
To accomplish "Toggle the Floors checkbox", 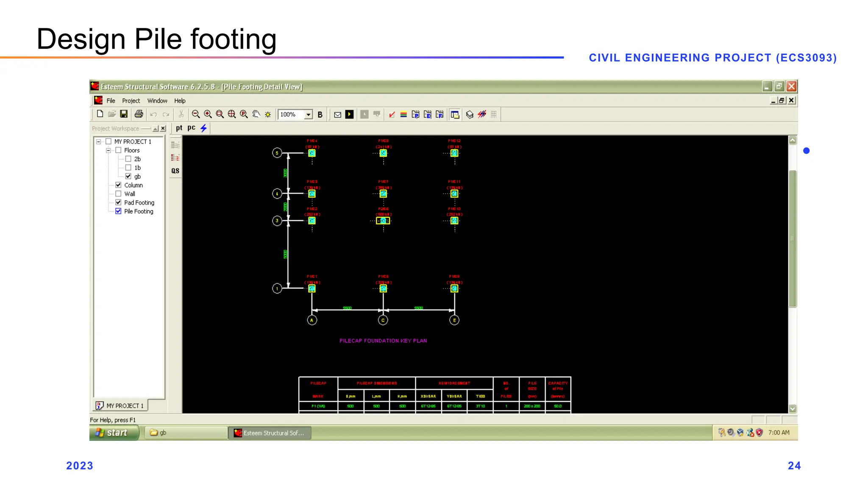I will click(x=118, y=150).
